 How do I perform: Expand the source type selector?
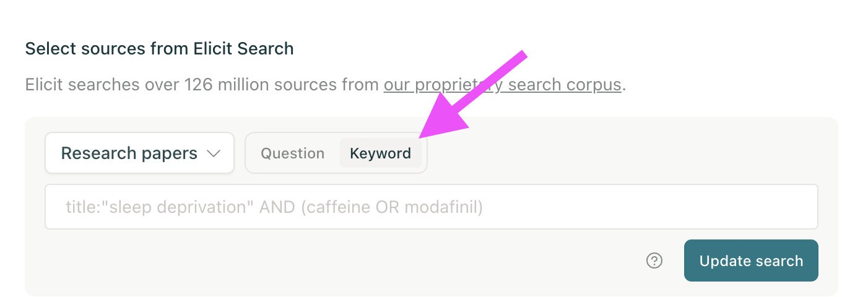coord(139,153)
